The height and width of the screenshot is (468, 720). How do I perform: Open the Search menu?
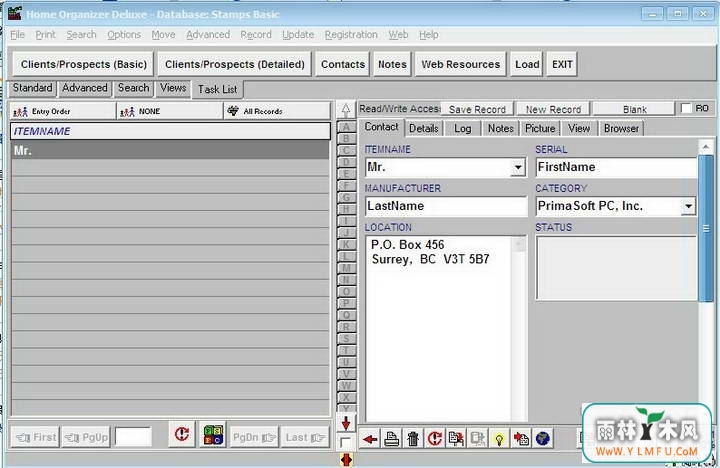click(81, 34)
